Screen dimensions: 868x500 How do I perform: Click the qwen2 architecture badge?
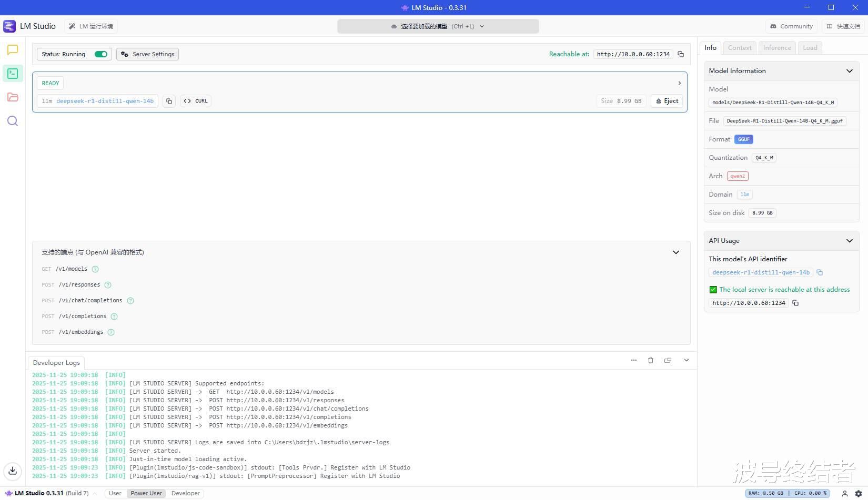point(738,176)
